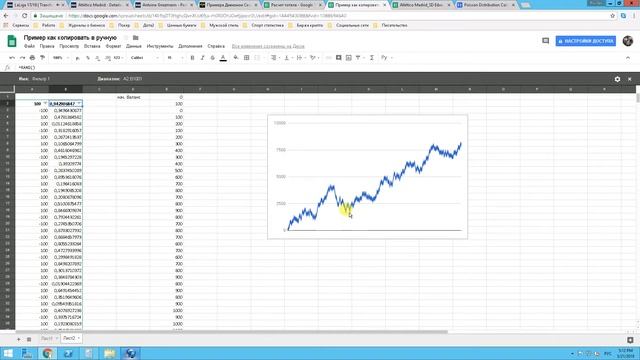Open filter view settings gear
The image size is (640, 360).
point(617,79)
